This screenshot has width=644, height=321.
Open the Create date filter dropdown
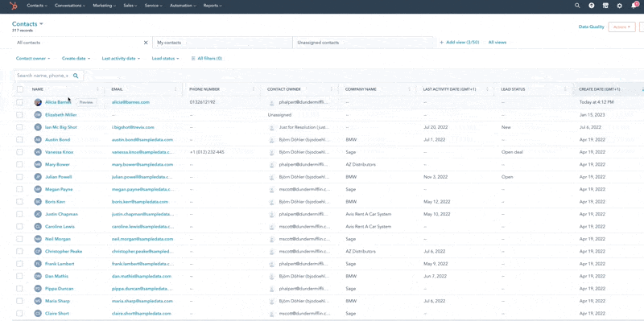tap(76, 59)
